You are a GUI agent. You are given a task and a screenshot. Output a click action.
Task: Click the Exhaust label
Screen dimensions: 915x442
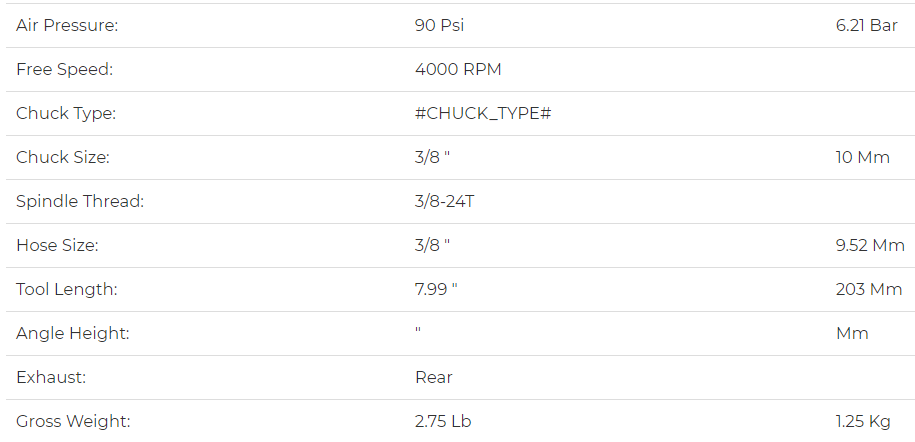coord(51,377)
